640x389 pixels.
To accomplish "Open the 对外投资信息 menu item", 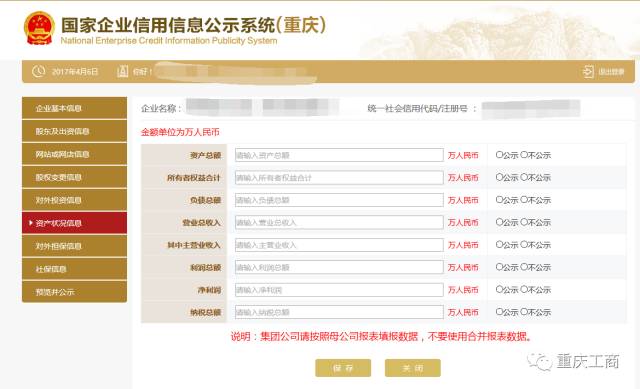I will (x=74, y=200).
